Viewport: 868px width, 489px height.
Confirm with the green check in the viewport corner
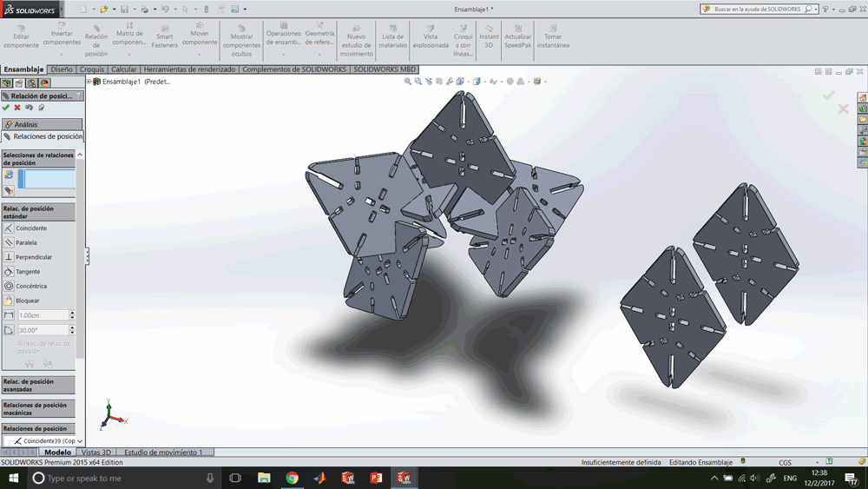[x=828, y=96]
